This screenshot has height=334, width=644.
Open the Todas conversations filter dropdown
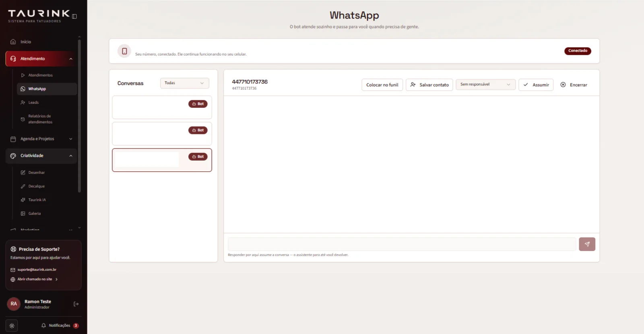click(x=185, y=83)
